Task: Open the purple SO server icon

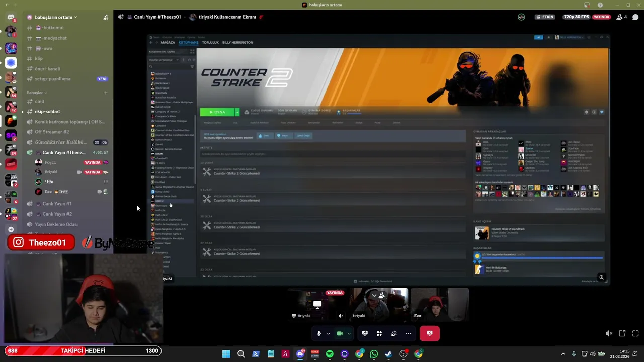Action: pos(11,135)
